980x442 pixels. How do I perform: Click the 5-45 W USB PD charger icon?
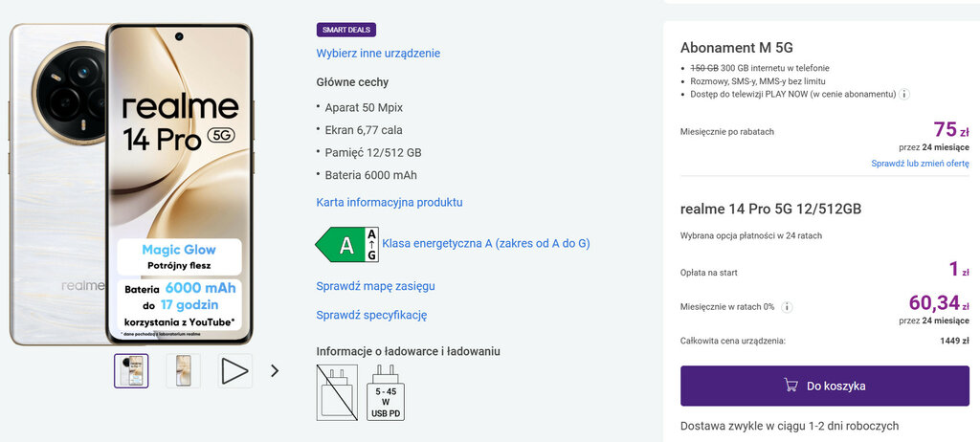tap(386, 392)
